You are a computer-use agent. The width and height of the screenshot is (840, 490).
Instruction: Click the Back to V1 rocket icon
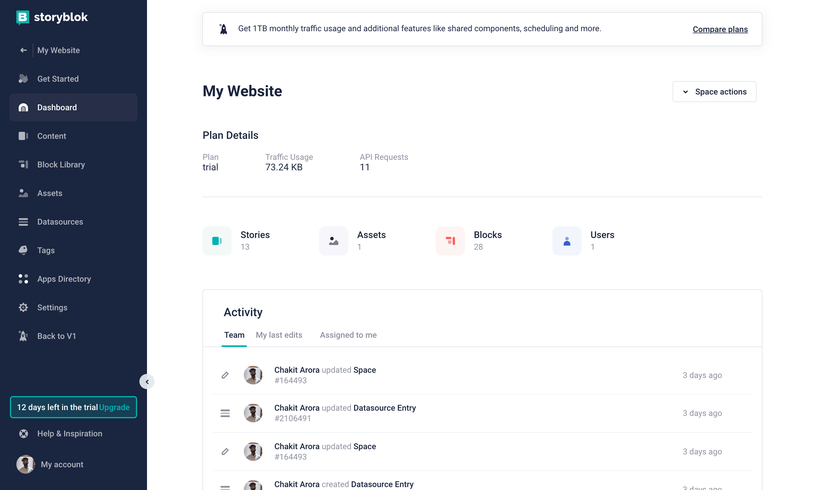pos(23,336)
